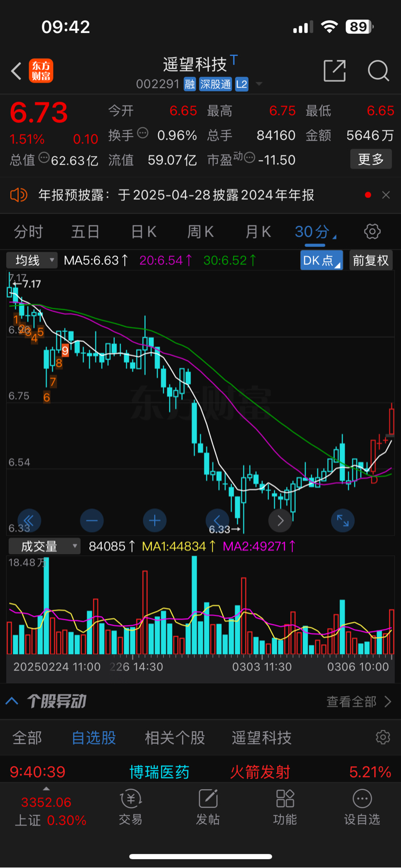Open the search magnifier icon
This screenshot has height=868, width=401.
(378, 70)
